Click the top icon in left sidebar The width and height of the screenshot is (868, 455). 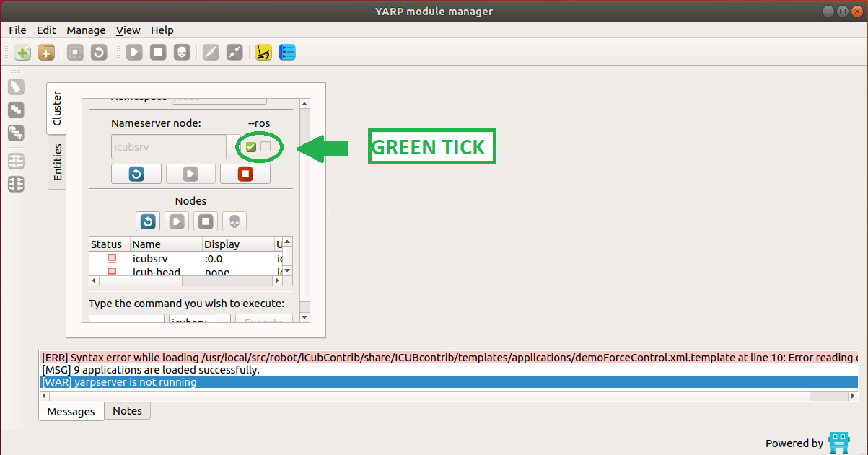pos(16,87)
